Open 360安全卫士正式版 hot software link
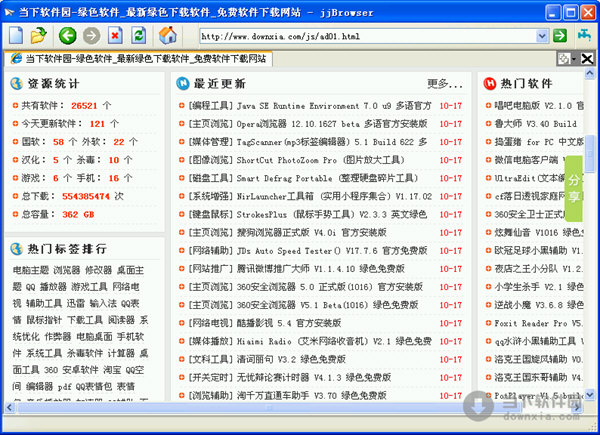Viewport: 600px width, 435px height. 530,214
